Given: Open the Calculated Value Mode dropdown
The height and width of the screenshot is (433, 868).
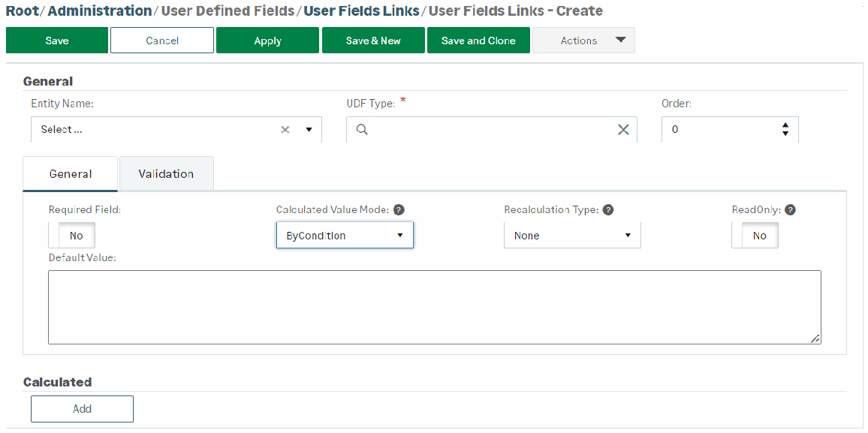Looking at the screenshot, I should 345,236.
